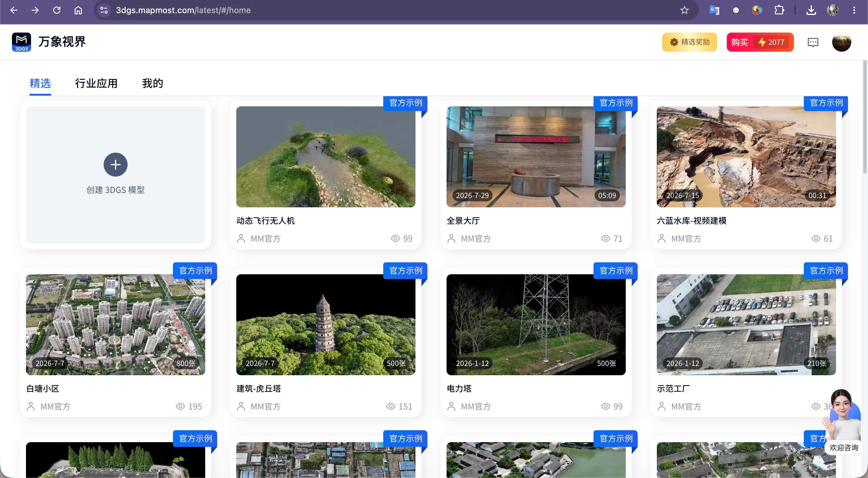Click the view count eye on 全景大厅
868x478 pixels.
point(605,239)
